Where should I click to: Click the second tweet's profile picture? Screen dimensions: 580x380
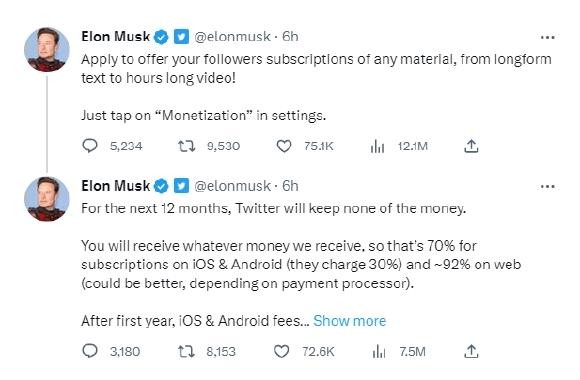[x=47, y=199]
